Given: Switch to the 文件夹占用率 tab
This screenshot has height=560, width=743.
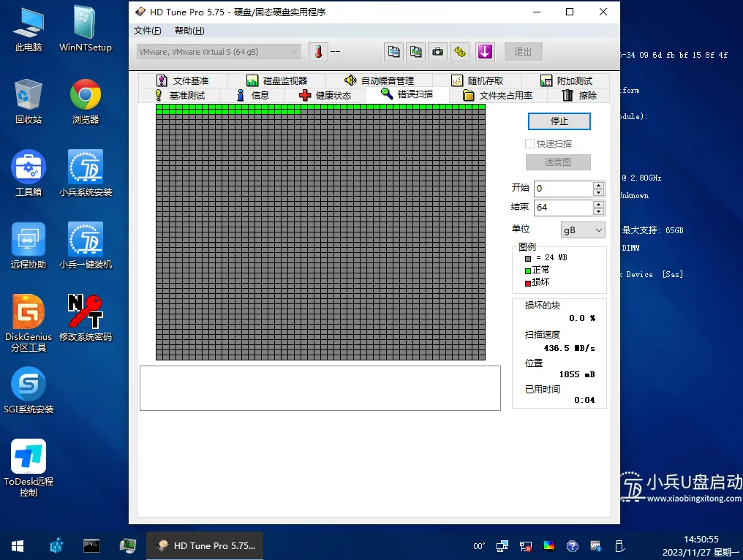Looking at the screenshot, I should point(497,95).
